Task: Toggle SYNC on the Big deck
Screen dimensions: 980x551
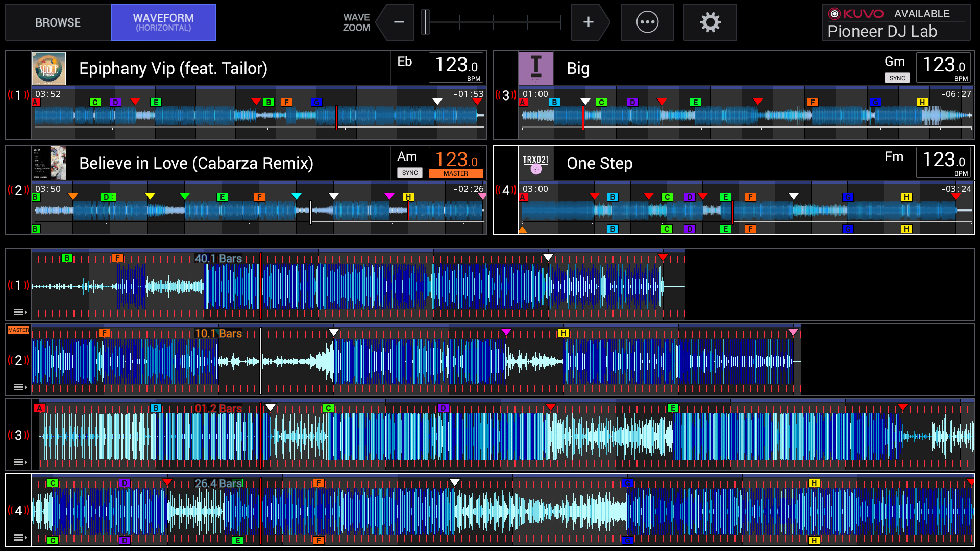Action: [x=897, y=78]
